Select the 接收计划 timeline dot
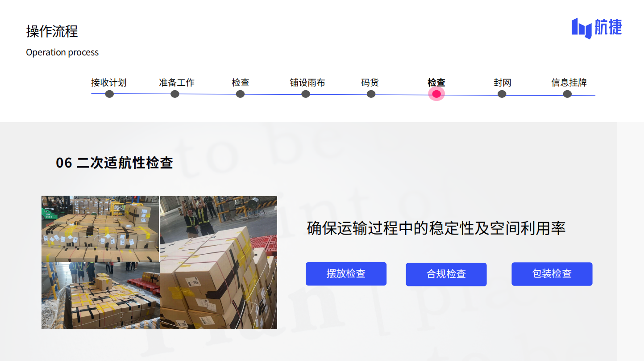 point(109,94)
